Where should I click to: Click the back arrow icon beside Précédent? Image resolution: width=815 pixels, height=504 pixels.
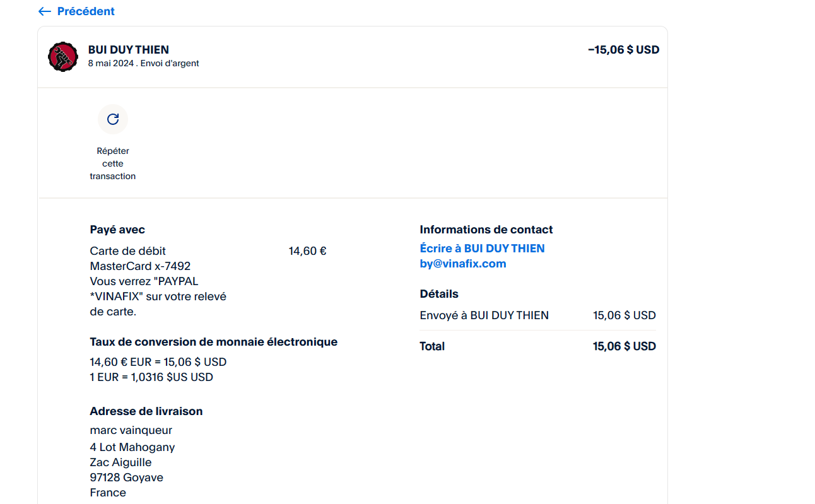click(43, 11)
